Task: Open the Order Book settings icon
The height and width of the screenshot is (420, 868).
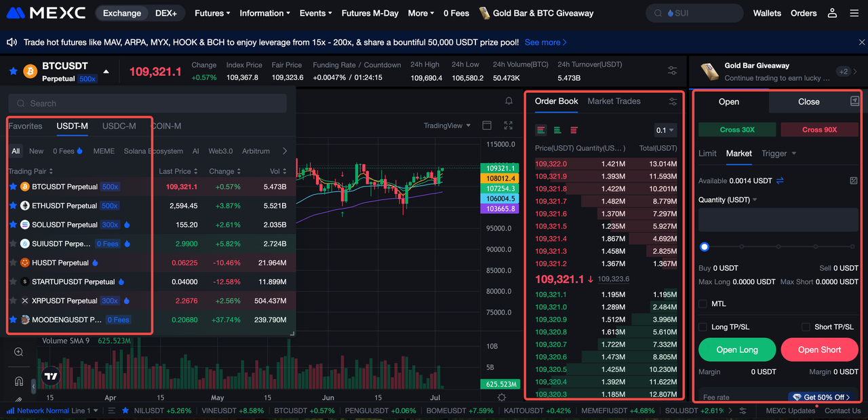Action: point(673,102)
